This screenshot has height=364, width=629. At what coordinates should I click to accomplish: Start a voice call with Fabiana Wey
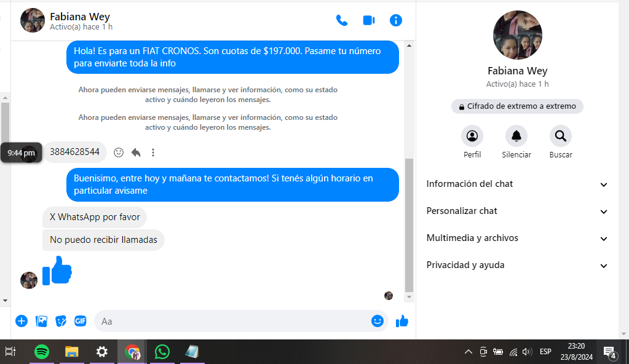(x=341, y=20)
